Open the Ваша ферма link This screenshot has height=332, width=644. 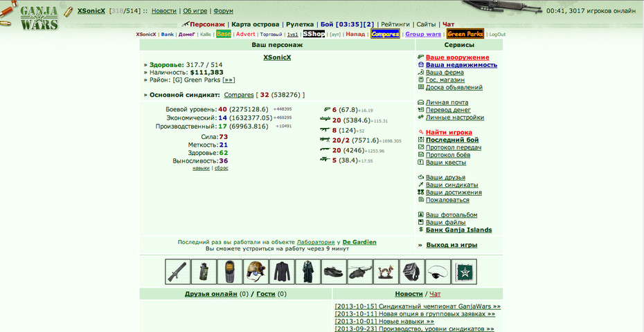tap(445, 72)
